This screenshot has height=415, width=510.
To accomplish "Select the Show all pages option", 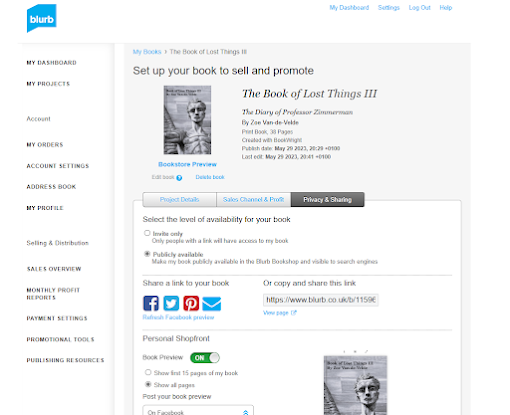I will [148, 384].
